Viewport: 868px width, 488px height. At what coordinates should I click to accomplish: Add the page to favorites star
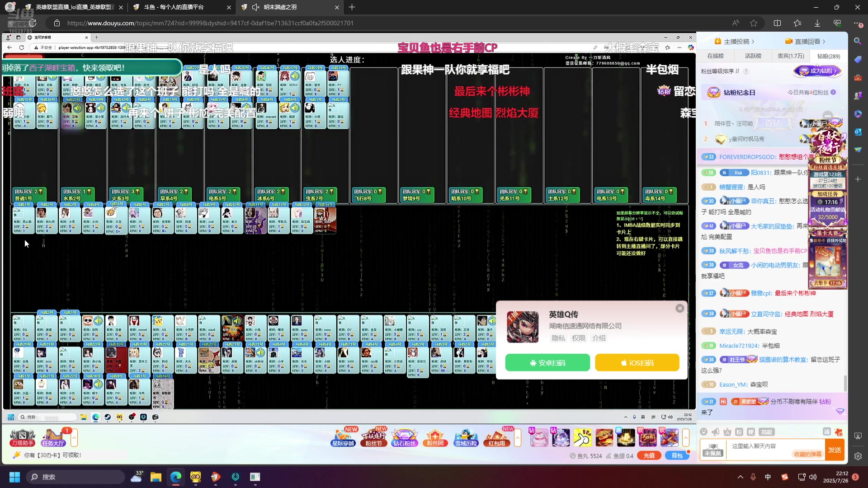pyautogui.click(x=754, y=23)
